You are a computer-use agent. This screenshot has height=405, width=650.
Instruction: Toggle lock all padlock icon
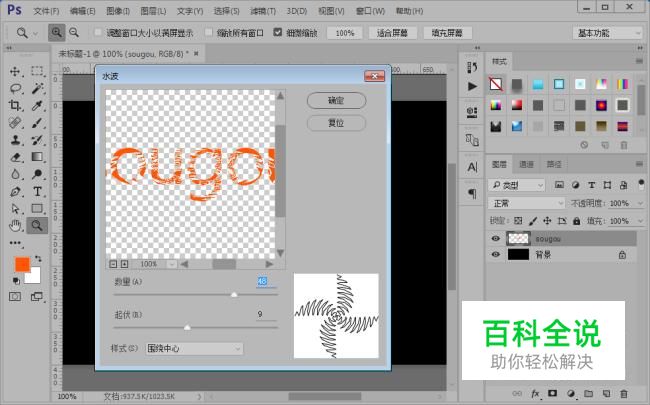click(x=576, y=221)
